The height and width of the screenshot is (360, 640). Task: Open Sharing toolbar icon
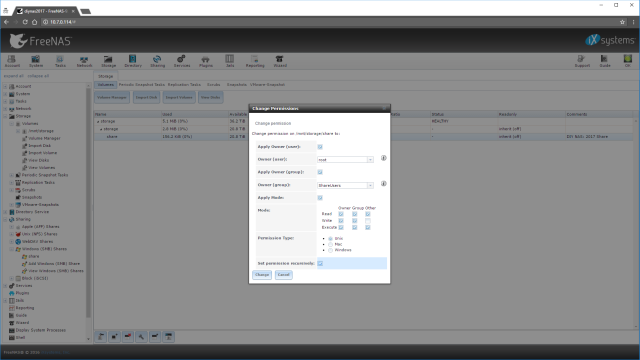point(157,61)
